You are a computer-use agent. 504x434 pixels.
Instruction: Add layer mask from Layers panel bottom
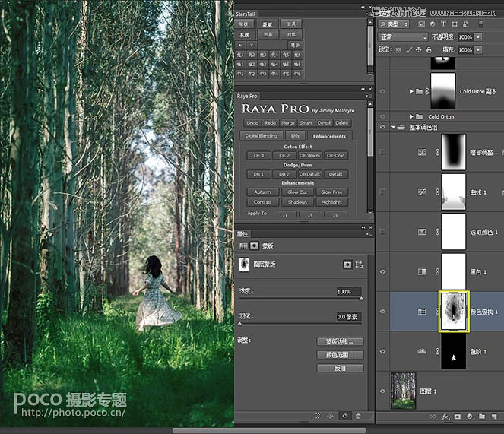click(x=458, y=417)
